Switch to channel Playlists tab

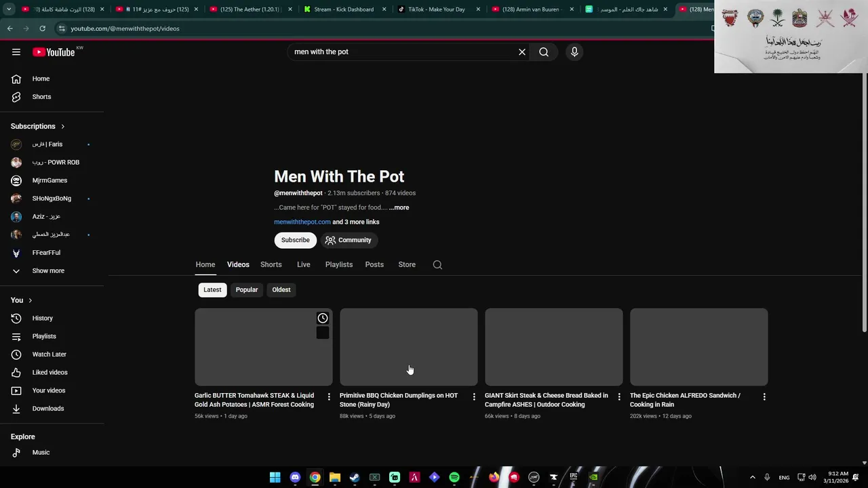click(339, 264)
